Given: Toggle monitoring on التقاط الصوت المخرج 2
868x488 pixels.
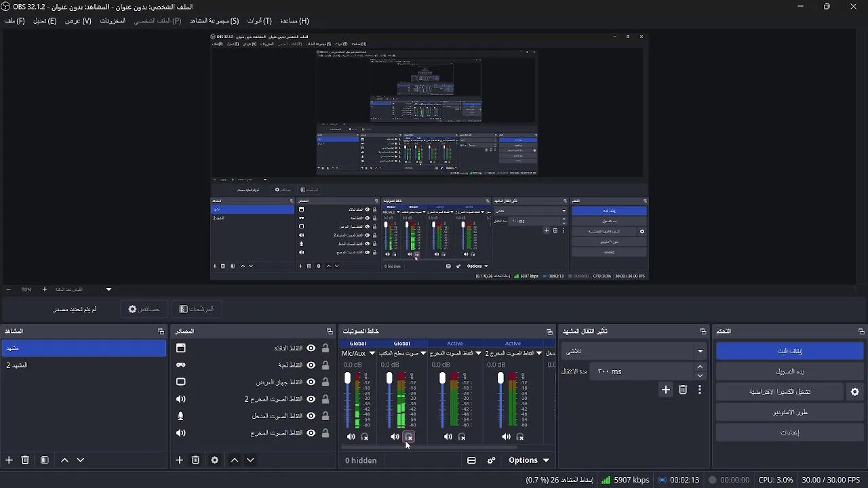Looking at the screenshot, I should pyautogui.click(x=520, y=437).
